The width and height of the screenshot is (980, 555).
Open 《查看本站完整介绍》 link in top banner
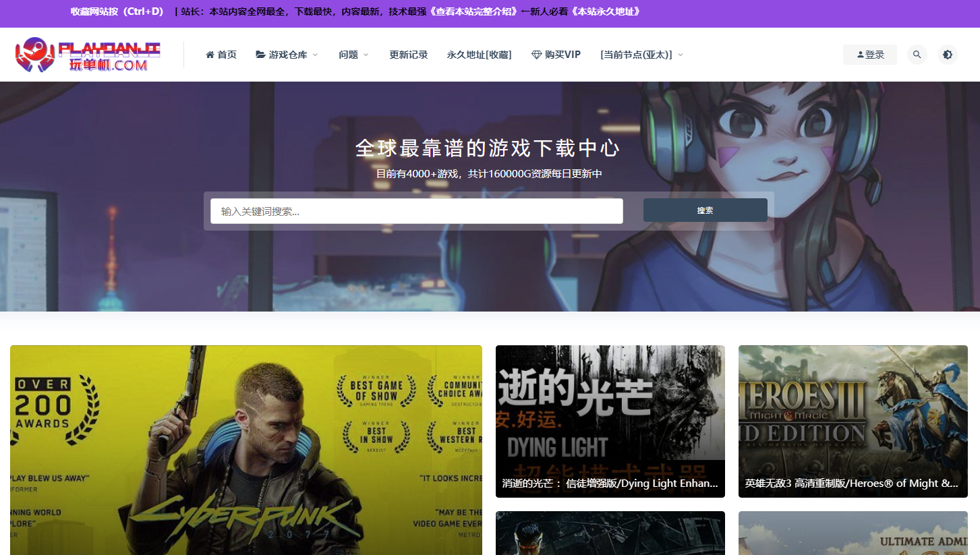tap(475, 11)
